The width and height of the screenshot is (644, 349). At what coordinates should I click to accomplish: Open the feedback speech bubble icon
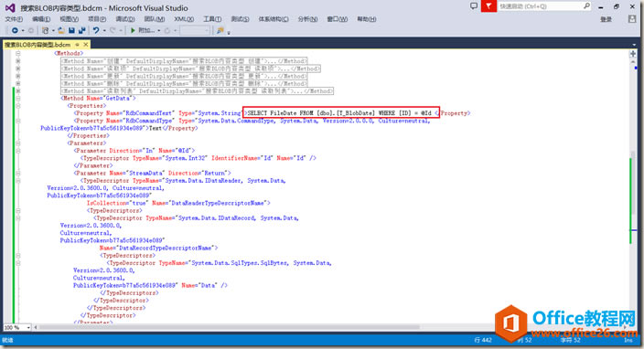[474, 6]
